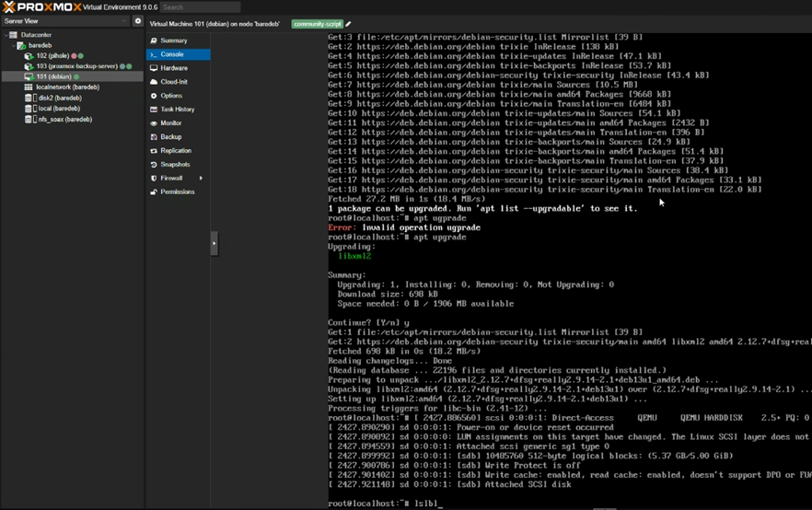812x510 pixels.
Task: Click the pihole container icon
Action: click(29, 56)
